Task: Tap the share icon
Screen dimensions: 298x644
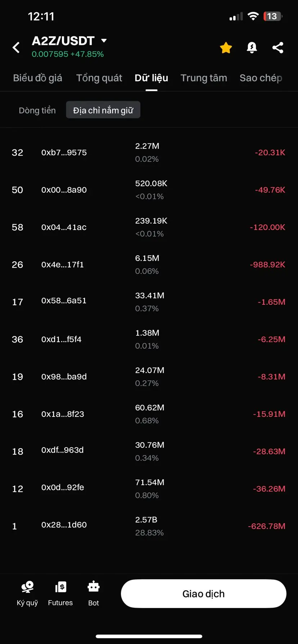Action: [278, 47]
